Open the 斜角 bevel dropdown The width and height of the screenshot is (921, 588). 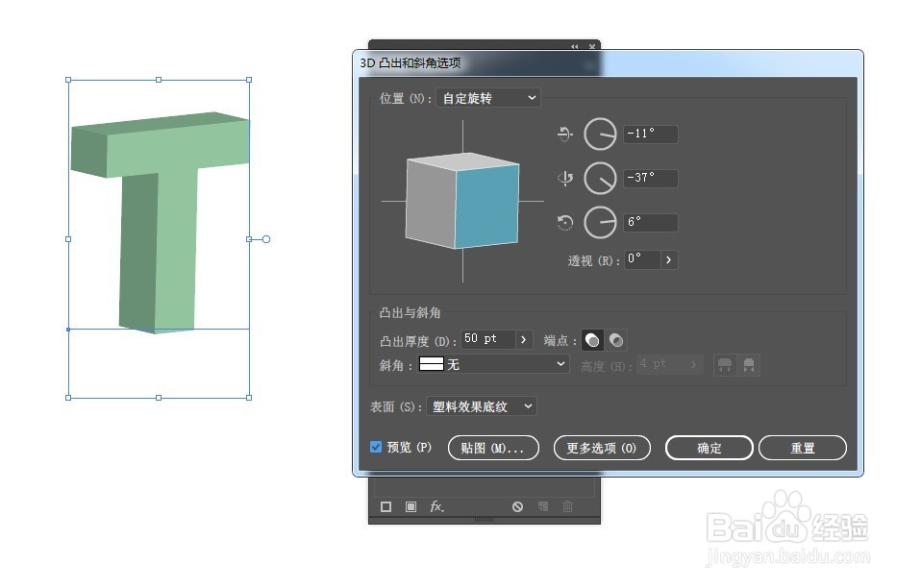493,364
